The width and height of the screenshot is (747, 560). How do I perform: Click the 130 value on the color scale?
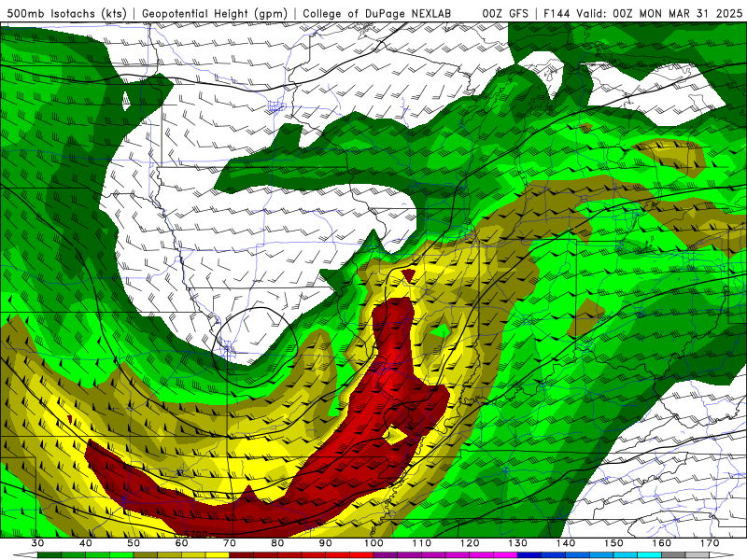coord(518,543)
